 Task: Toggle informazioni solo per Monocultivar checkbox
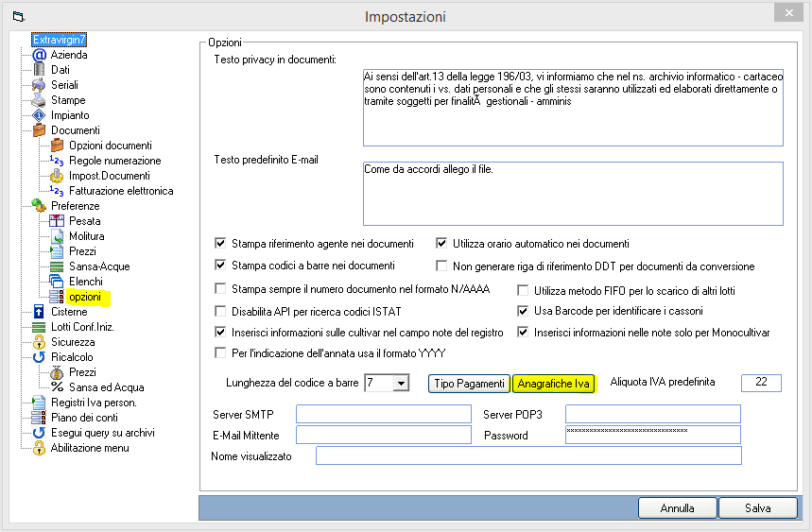[523, 333]
